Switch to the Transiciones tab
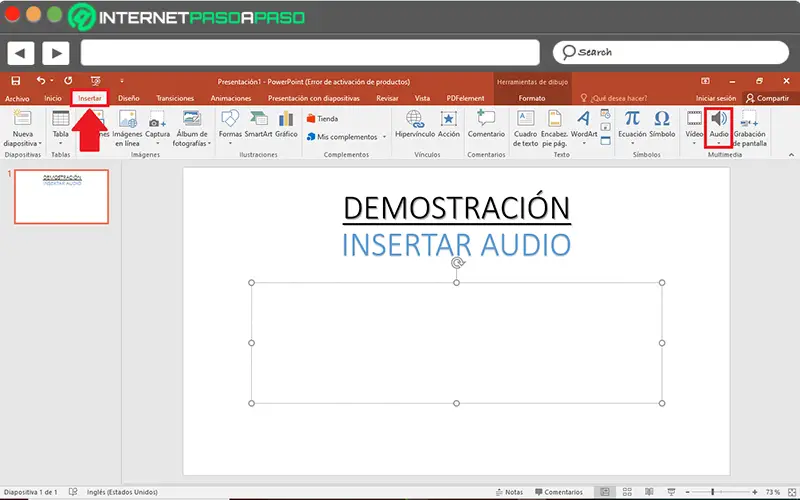800x500 pixels. click(175, 98)
